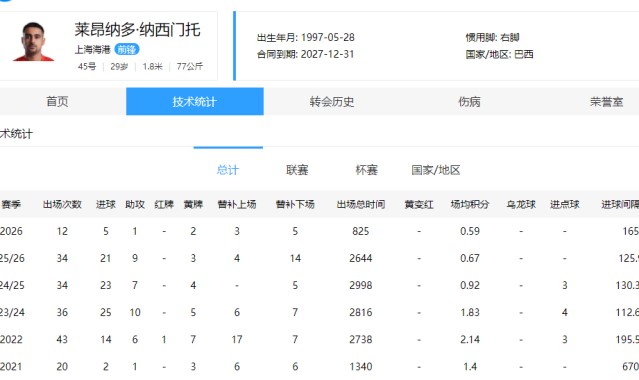Click 国家/地区: 巴西 text
The image size is (639, 380).
(500, 54)
